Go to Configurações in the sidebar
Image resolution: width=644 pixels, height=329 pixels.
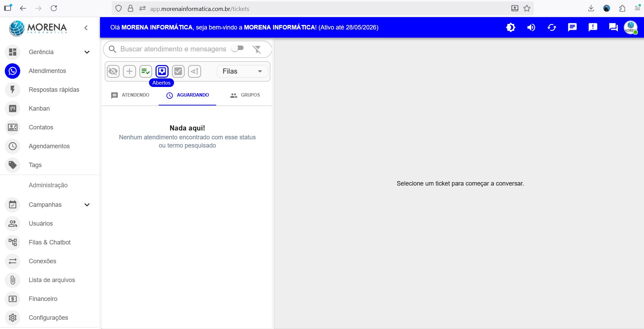pyautogui.click(x=48, y=318)
